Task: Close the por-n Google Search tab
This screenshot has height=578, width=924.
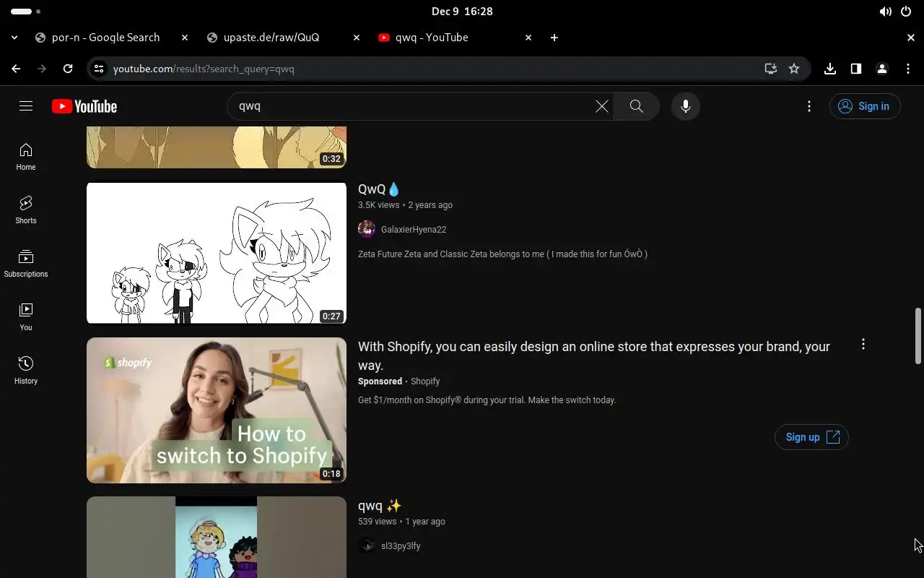Action: pos(185,38)
